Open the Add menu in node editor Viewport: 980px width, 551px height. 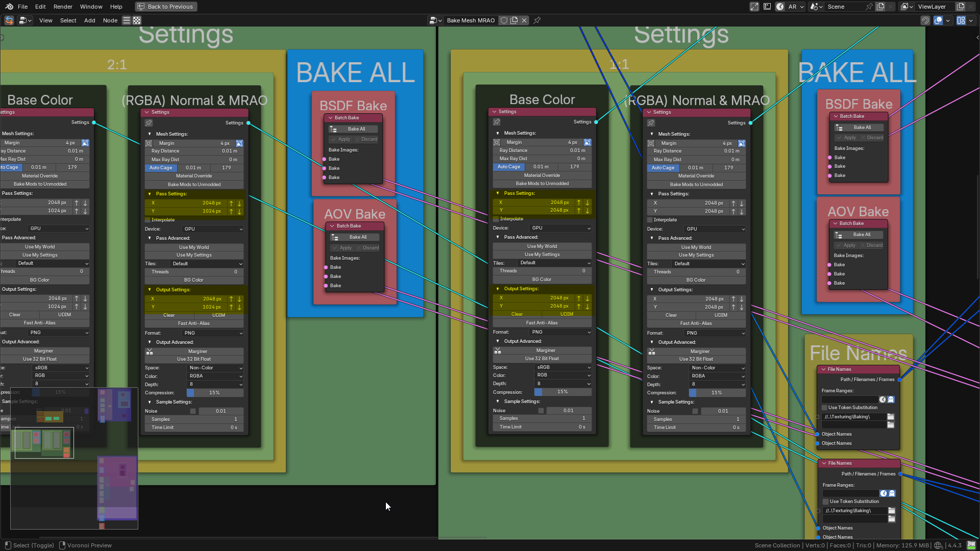coord(90,20)
